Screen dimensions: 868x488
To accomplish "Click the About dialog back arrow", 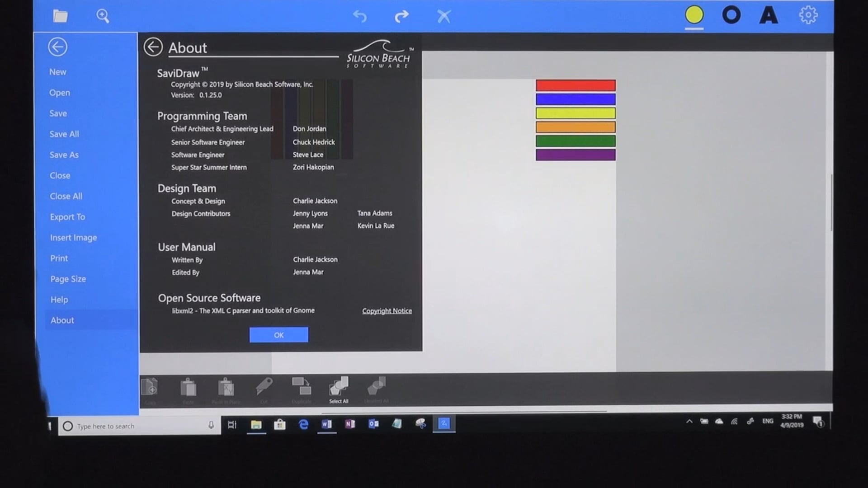I will [153, 47].
